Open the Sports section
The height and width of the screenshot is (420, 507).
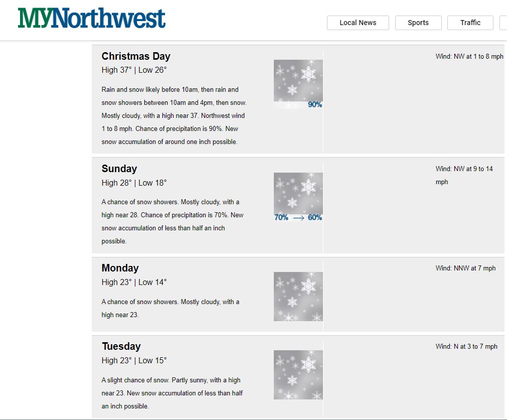click(418, 23)
